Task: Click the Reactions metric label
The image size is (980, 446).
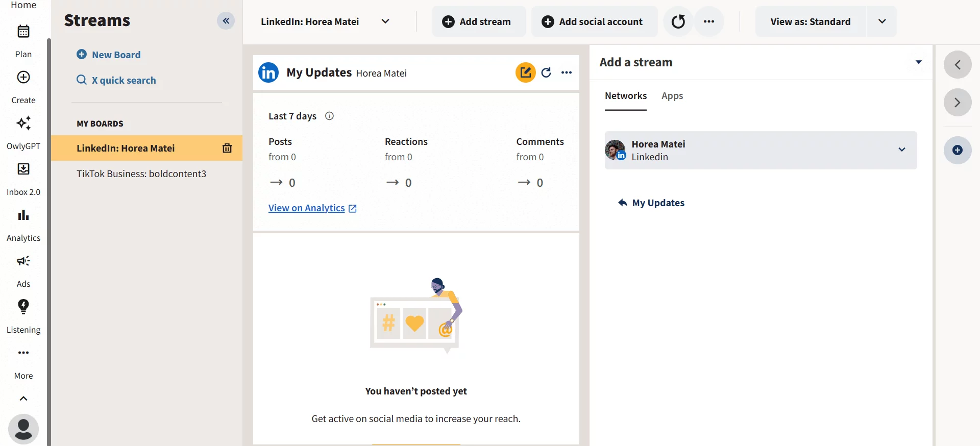Action: coord(406,141)
